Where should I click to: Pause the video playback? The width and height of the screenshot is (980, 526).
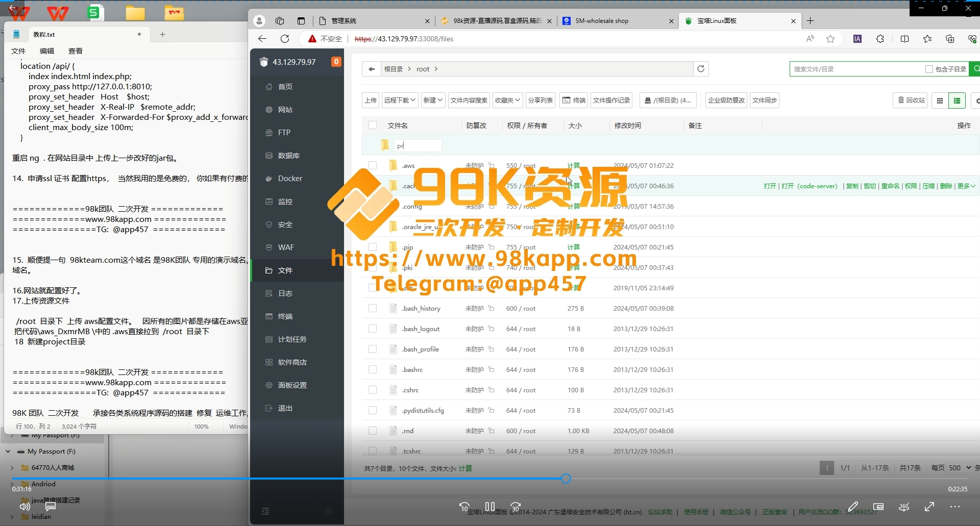point(490,507)
